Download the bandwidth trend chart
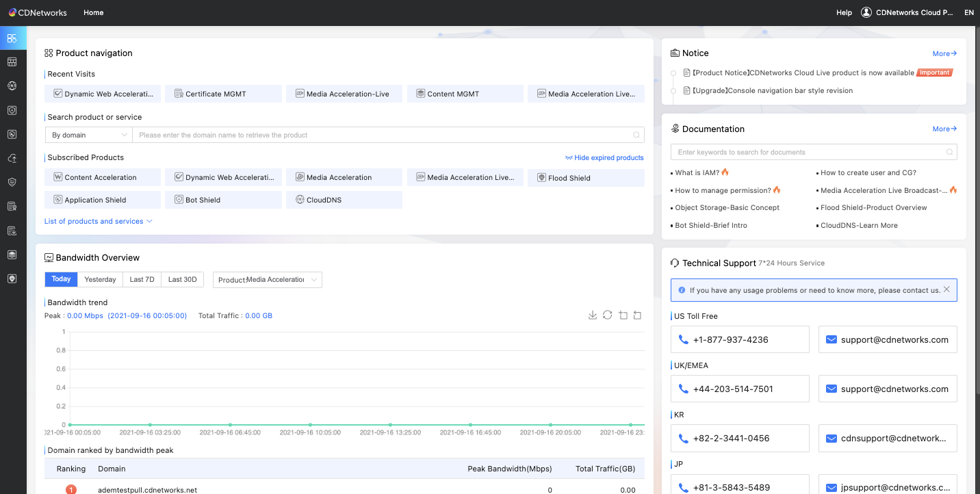This screenshot has height=494, width=980. [x=593, y=315]
